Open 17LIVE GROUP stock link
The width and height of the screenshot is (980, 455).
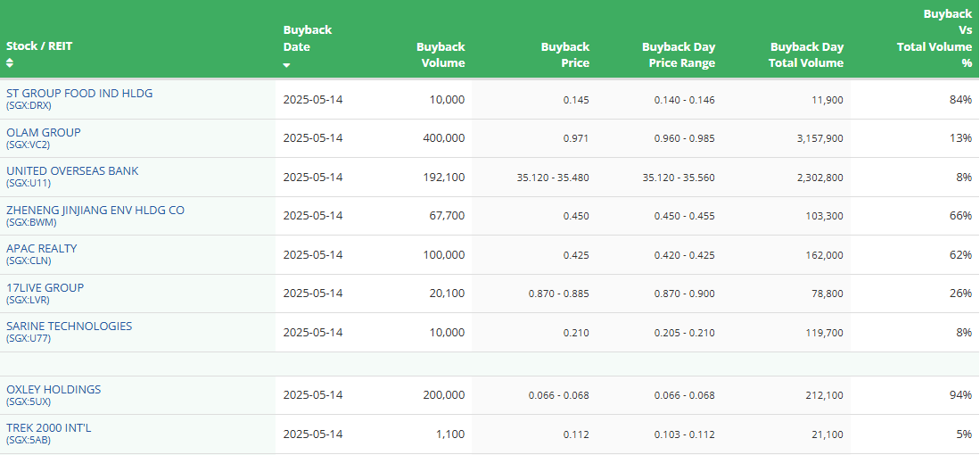click(x=45, y=287)
